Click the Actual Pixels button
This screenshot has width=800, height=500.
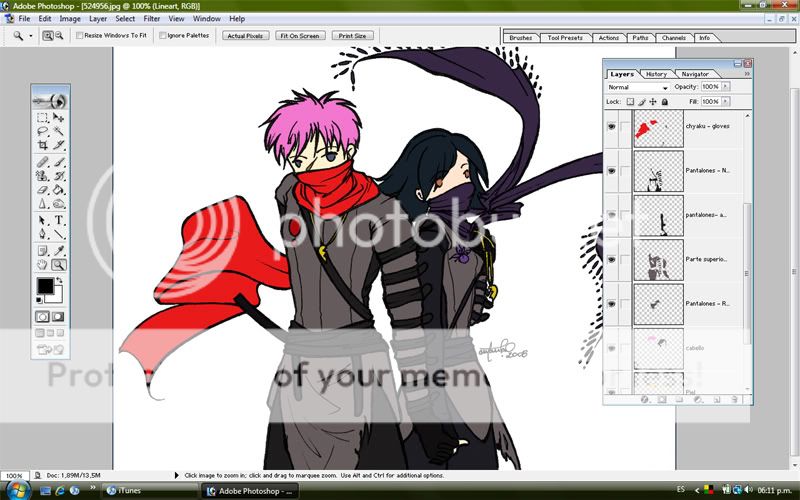tap(244, 35)
